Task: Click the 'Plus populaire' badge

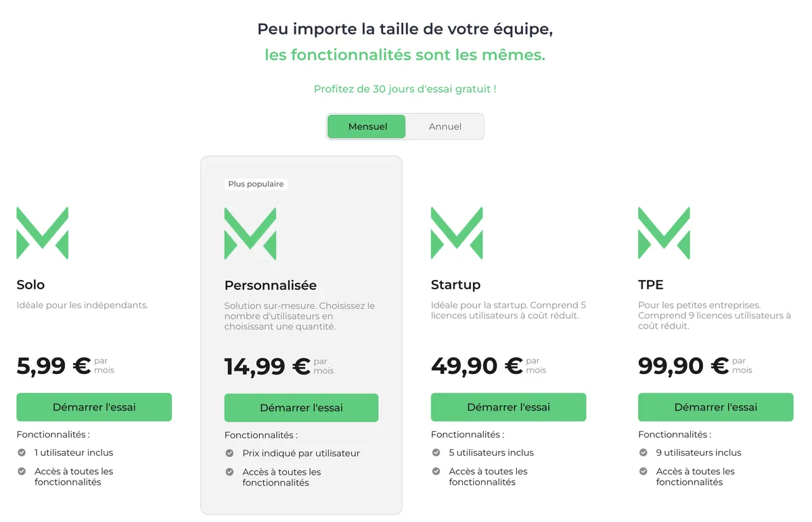Action: (256, 184)
